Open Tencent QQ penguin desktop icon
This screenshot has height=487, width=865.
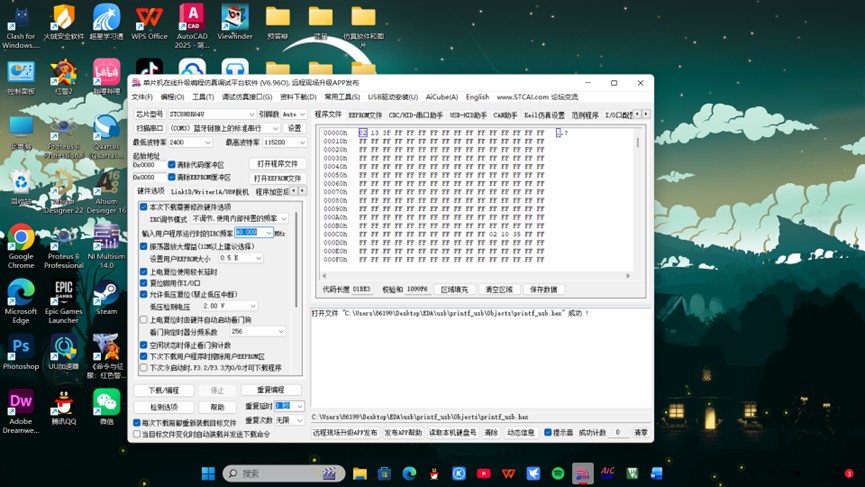(x=63, y=408)
